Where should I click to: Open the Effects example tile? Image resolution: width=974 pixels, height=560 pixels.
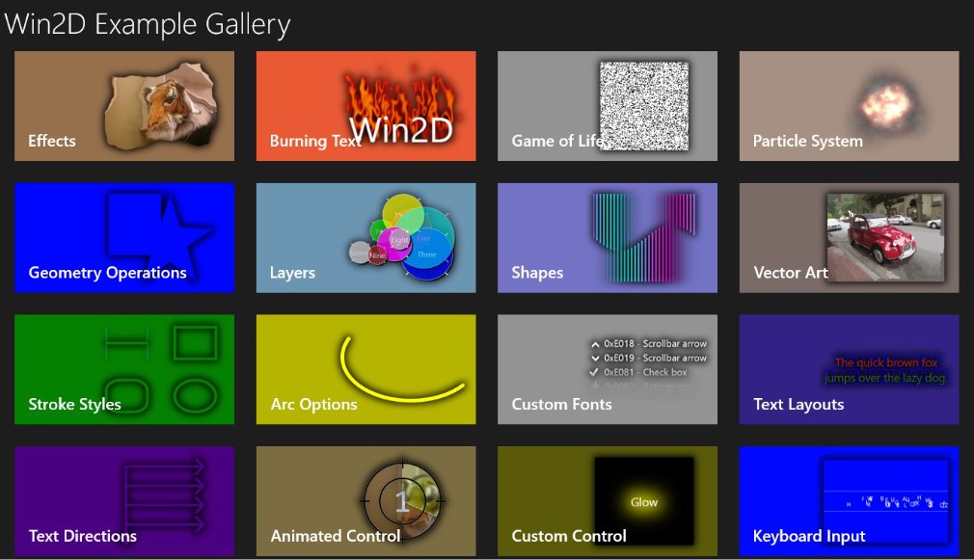[x=123, y=106]
